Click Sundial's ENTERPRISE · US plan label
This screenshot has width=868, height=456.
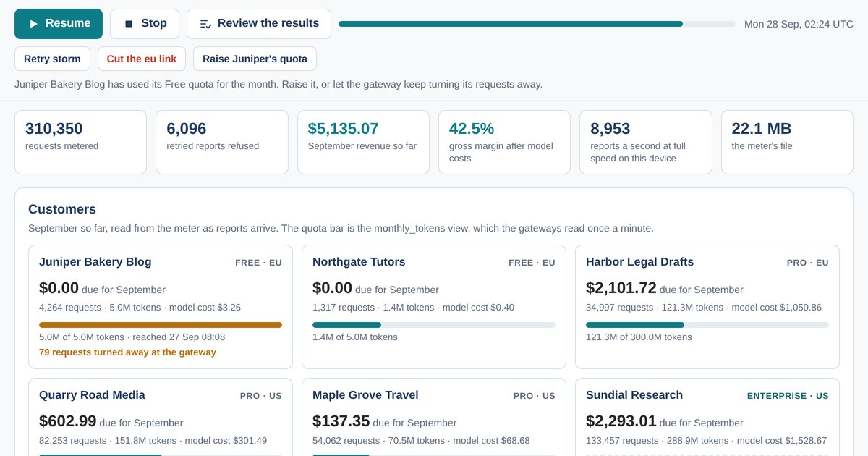pyautogui.click(x=788, y=396)
